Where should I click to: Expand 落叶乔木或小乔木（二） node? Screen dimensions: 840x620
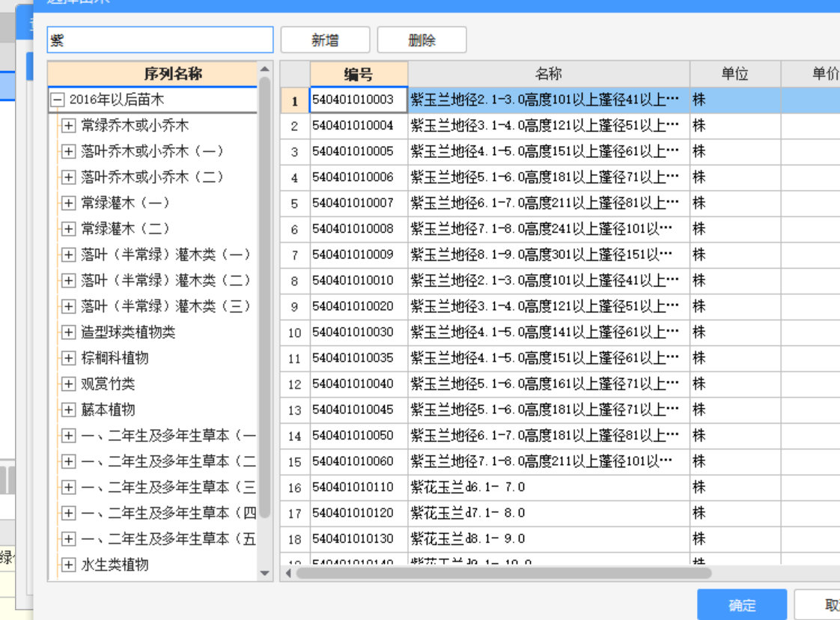[x=68, y=177]
